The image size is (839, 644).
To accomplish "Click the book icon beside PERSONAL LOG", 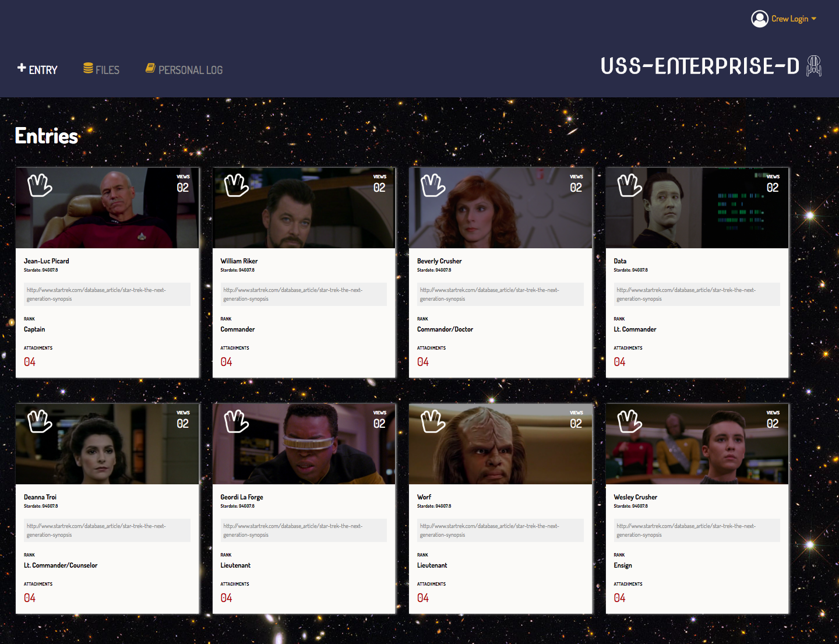I will pyautogui.click(x=150, y=68).
